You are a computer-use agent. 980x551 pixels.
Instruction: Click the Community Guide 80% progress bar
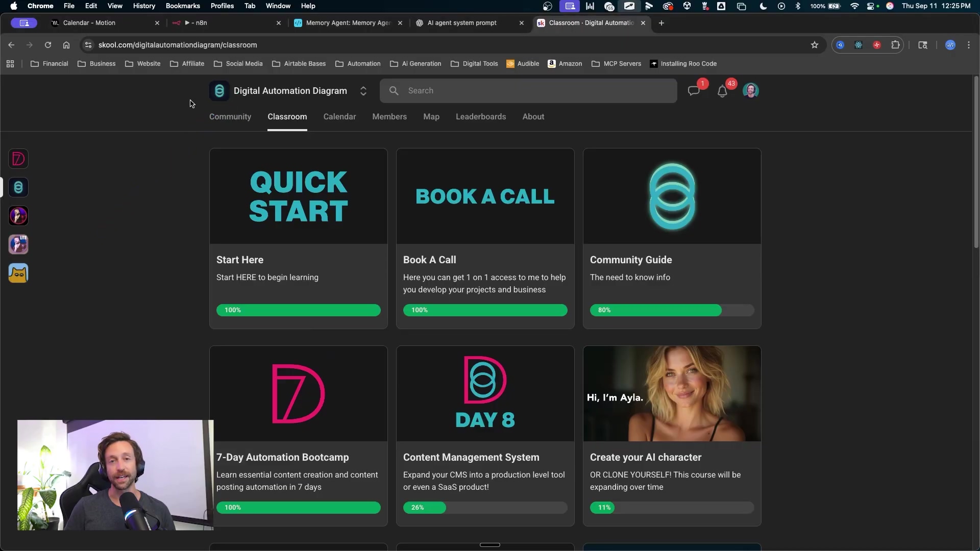(x=672, y=310)
